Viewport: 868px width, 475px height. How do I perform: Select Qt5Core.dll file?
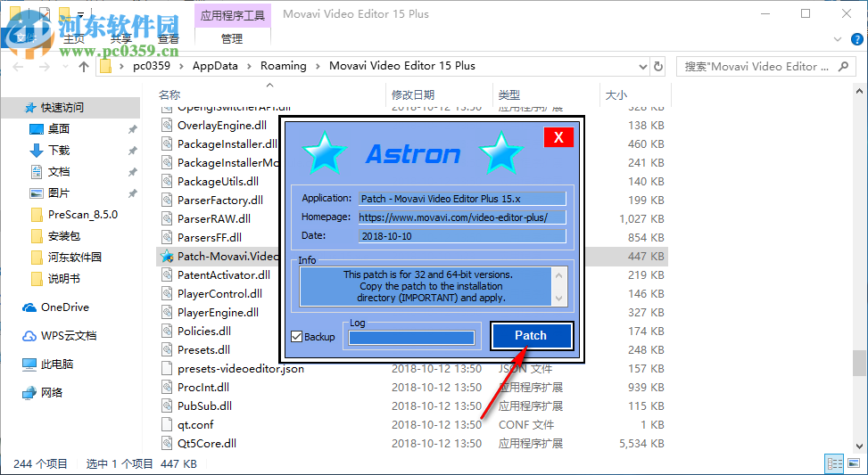pyautogui.click(x=207, y=444)
